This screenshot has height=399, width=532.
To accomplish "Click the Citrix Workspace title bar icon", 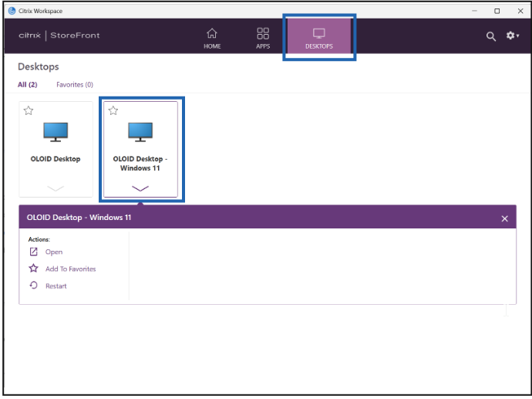I will [x=12, y=11].
